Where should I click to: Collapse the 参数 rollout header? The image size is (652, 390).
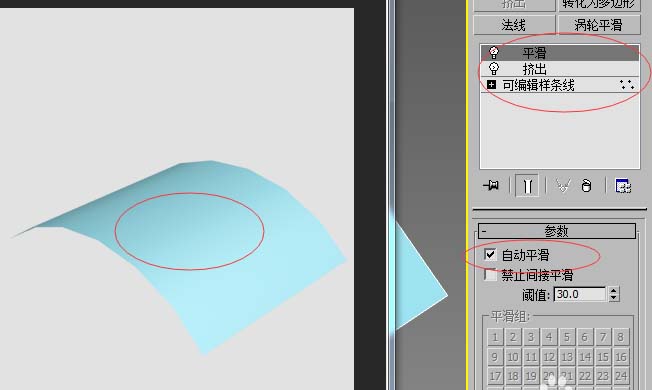[x=557, y=231]
